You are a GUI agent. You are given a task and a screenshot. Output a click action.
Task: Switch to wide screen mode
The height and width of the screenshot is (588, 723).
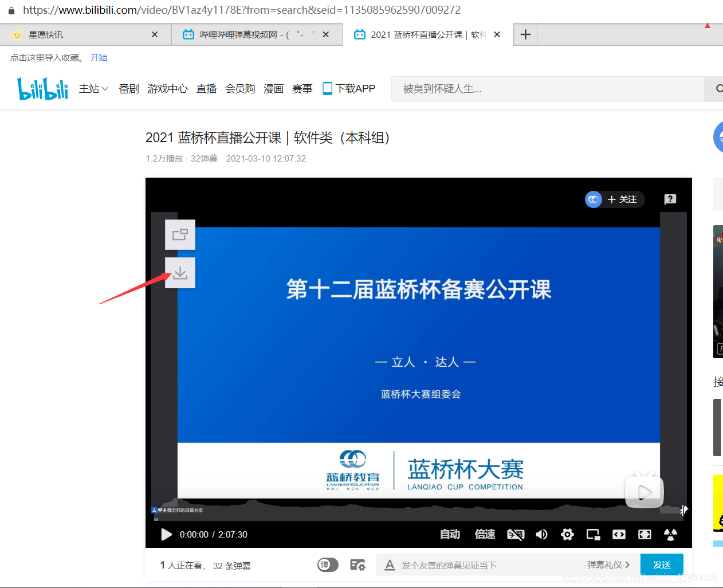[x=619, y=535]
